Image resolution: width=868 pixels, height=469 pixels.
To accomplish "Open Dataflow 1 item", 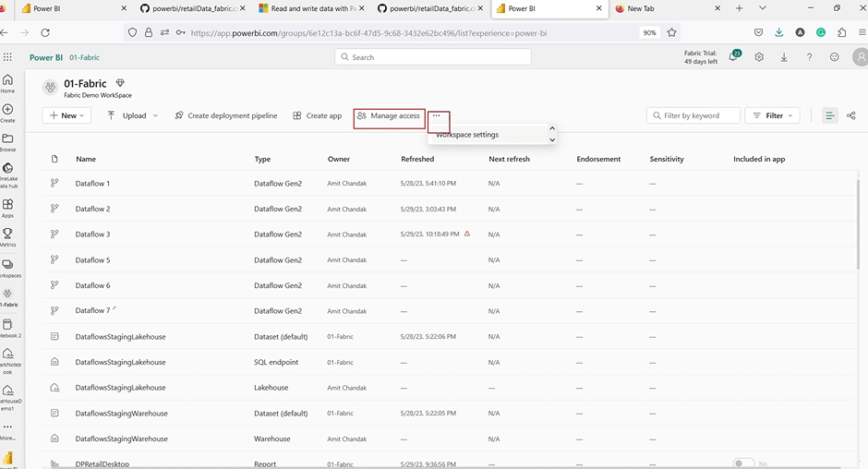I will [92, 184].
